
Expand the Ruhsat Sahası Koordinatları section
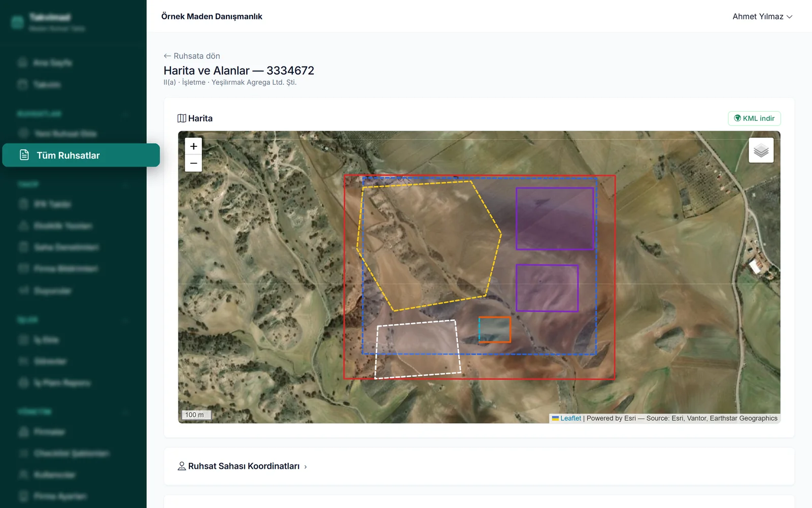pos(243,466)
